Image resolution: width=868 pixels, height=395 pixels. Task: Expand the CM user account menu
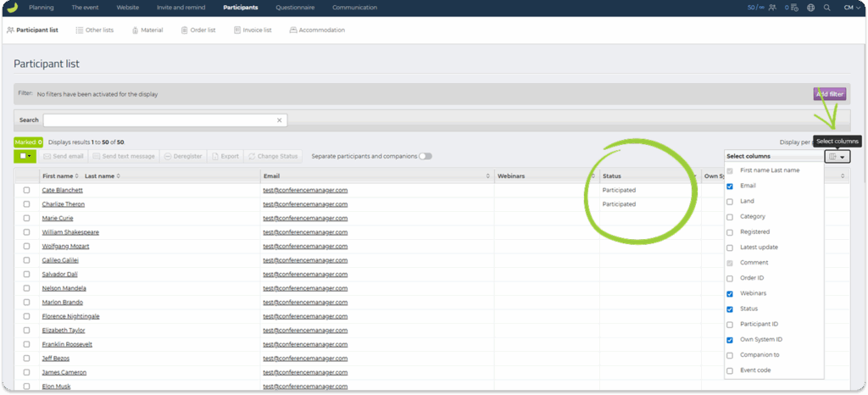point(850,8)
